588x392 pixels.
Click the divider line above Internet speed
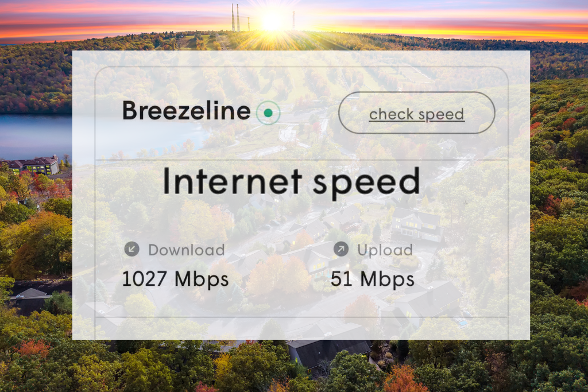[301, 160]
